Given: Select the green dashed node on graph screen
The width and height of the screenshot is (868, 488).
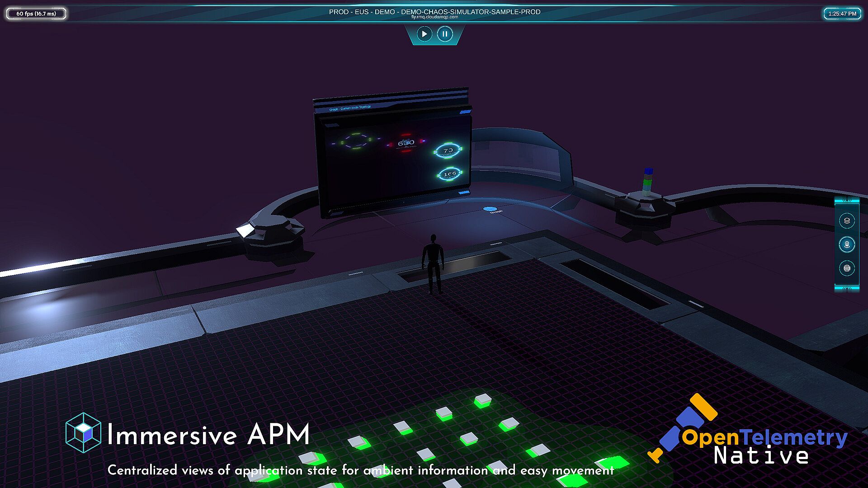Looking at the screenshot, I should [x=356, y=141].
